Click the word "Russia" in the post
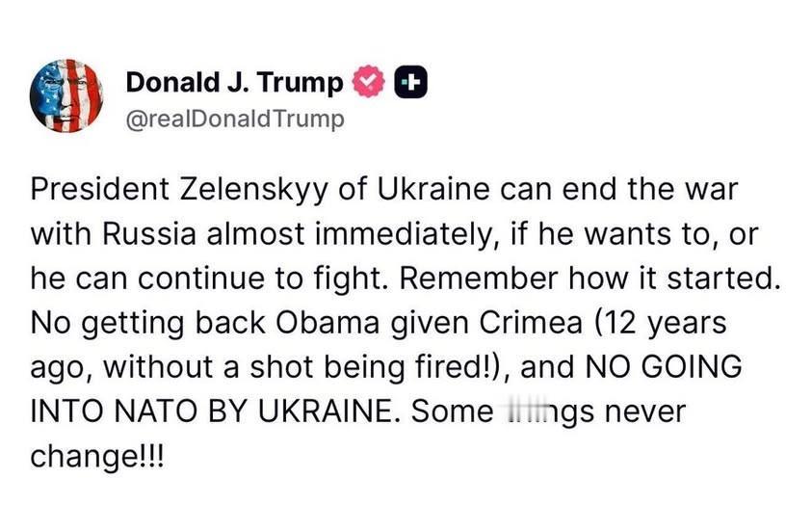 (x=149, y=234)
